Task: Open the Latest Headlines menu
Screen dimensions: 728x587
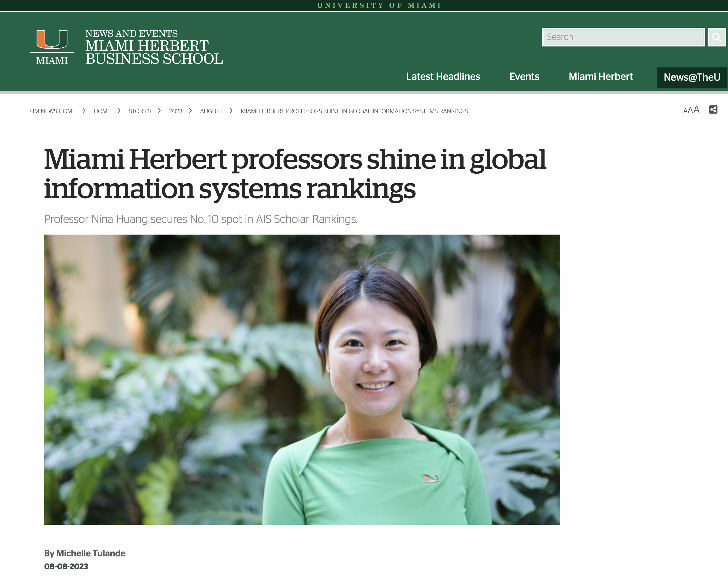Action: tap(443, 77)
